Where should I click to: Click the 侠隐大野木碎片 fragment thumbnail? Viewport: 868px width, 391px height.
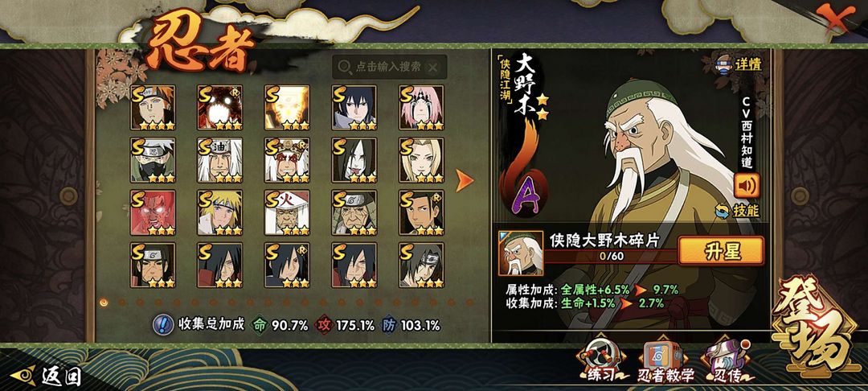(520, 253)
